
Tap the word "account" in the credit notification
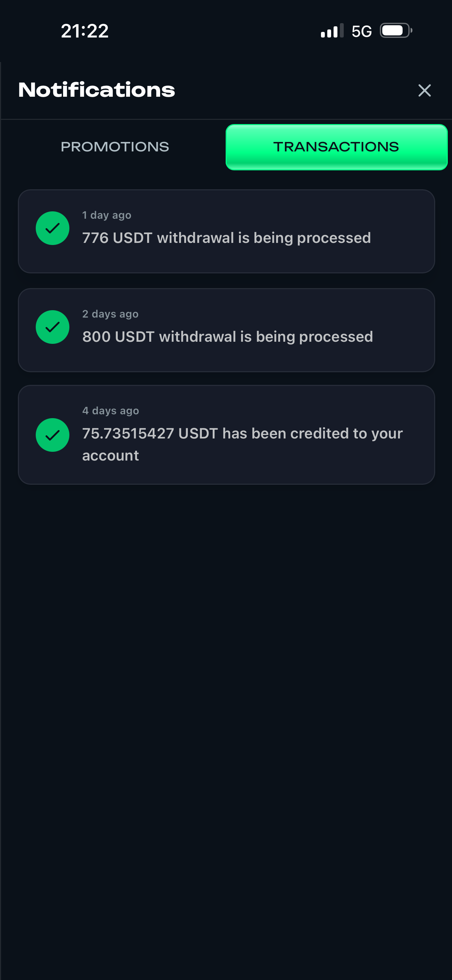[x=110, y=456]
